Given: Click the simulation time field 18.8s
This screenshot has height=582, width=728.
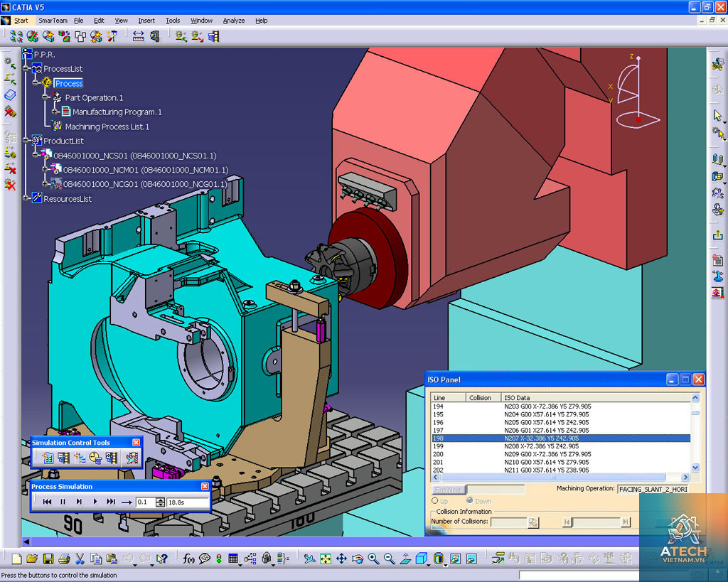Looking at the screenshot, I should pyautogui.click(x=187, y=502).
